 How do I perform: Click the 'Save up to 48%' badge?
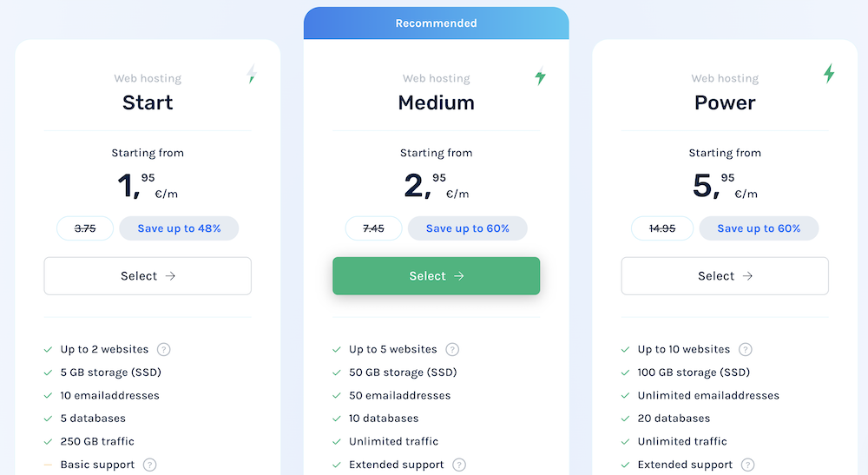[179, 228]
